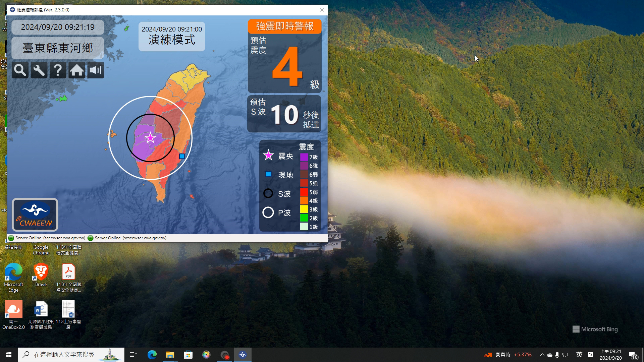Open File Explorer from taskbar

click(x=170, y=355)
